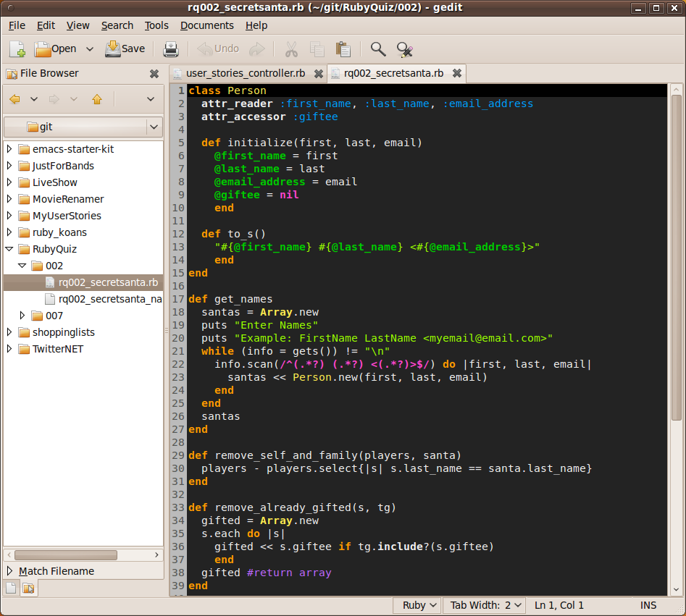The image size is (686, 616).
Task: Open the Ruby language dropdown in status bar
Action: coord(417,605)
